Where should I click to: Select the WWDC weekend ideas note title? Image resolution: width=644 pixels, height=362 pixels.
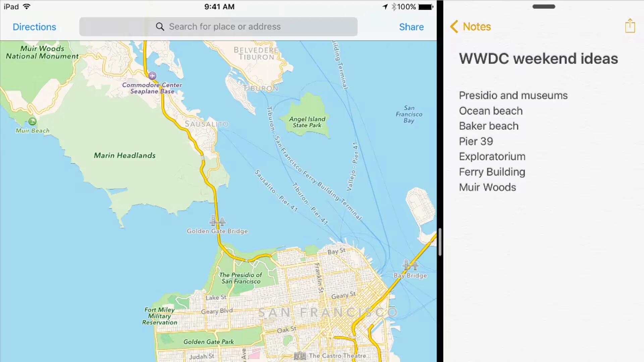pos(538,58)
